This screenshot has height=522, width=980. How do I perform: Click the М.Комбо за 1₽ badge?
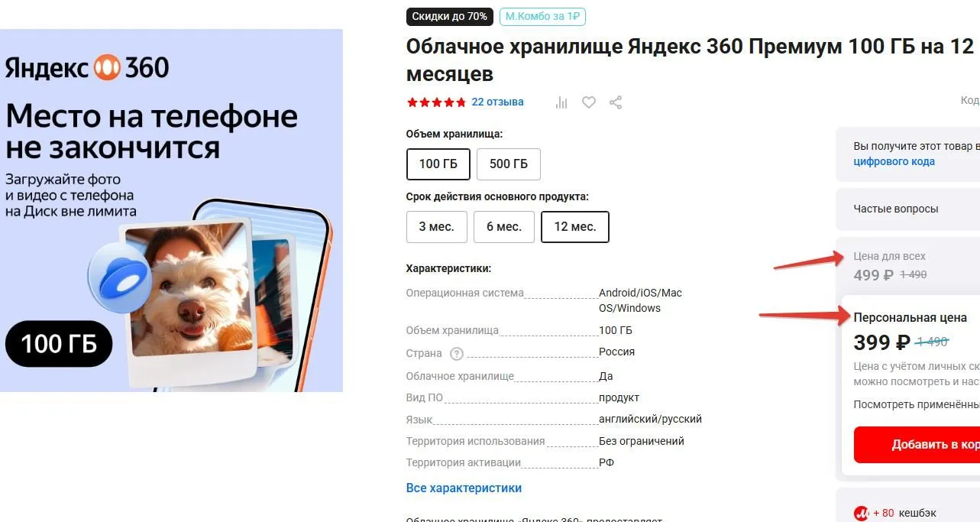click(x=542, y=16)
